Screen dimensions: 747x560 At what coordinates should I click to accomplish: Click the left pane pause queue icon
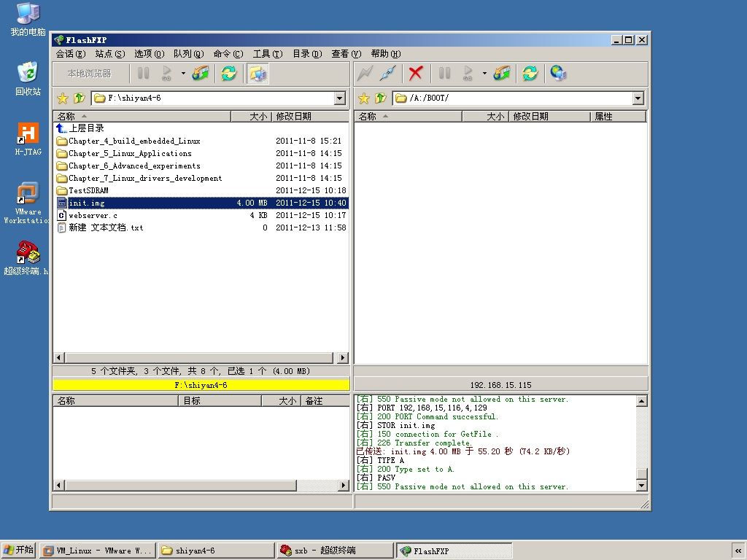[x=144, y=74]
